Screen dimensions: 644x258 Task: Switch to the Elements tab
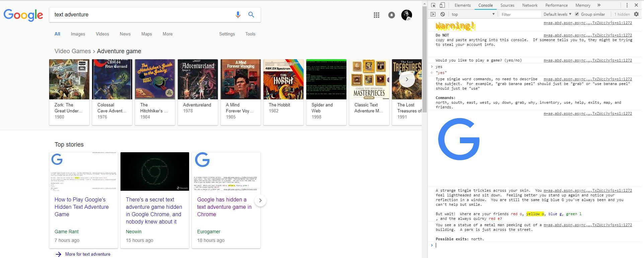[x=463, y=5]
